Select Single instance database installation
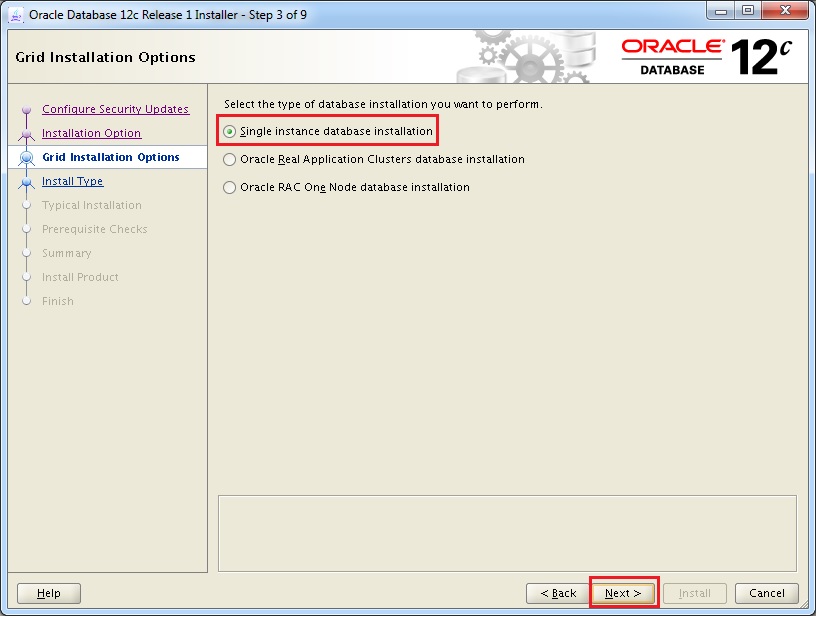The image size is (816, 618). (231, 131)
